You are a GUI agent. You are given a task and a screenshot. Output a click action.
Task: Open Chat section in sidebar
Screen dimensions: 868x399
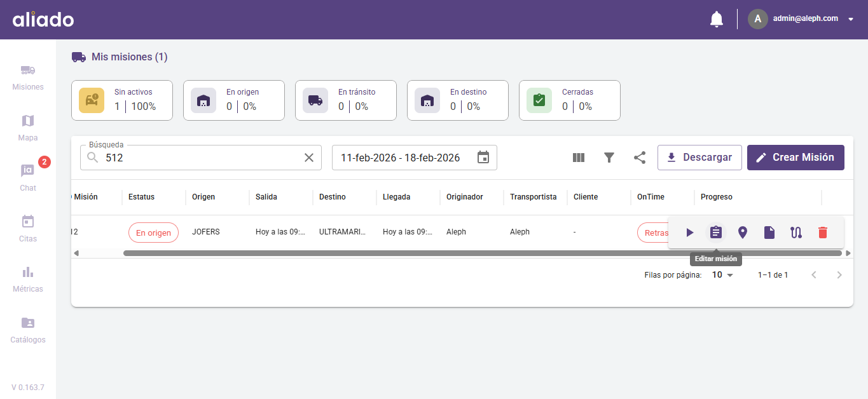pyautogui.click(x=28, y=178)
